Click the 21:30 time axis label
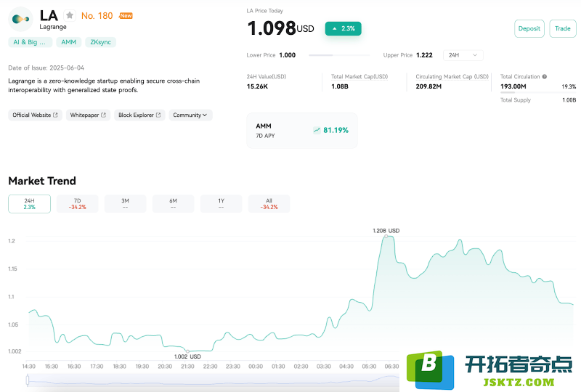Viewport: 581px width, 392px height. [187, 367]
